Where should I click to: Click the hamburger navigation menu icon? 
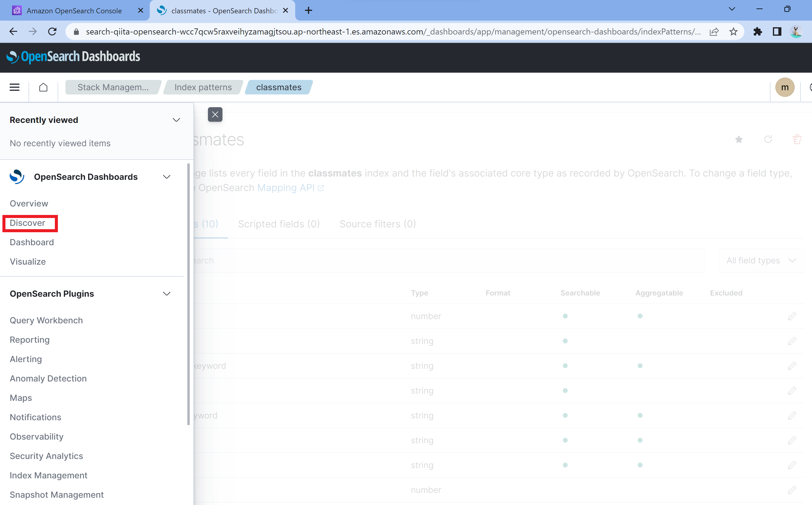pyautogui.click(x=14, y=87)
